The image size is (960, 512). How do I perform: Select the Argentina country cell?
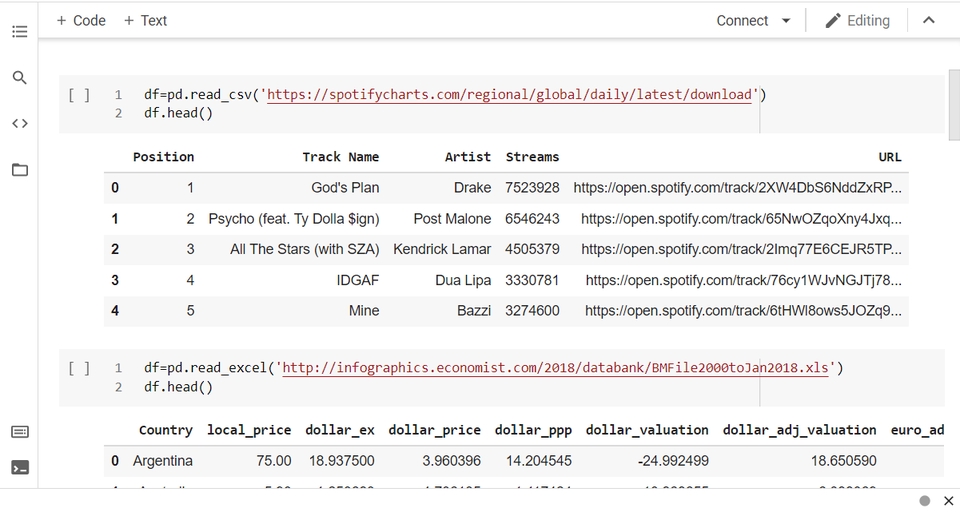(x=162, y=461)
